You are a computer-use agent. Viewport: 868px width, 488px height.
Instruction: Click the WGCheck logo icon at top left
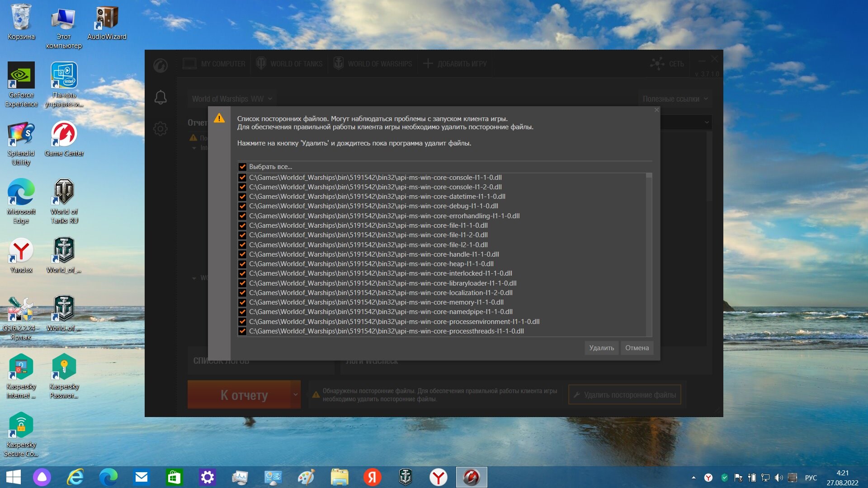click(x=160, y=66)
